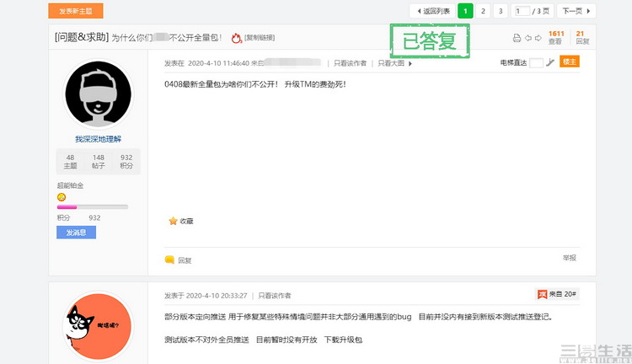Click 发消息 button under user profile

(x=76, y=233)
